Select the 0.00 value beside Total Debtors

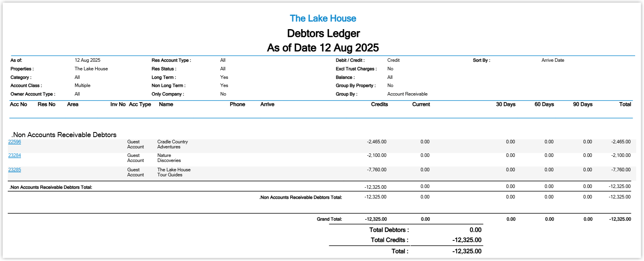(x=476, y=230)
